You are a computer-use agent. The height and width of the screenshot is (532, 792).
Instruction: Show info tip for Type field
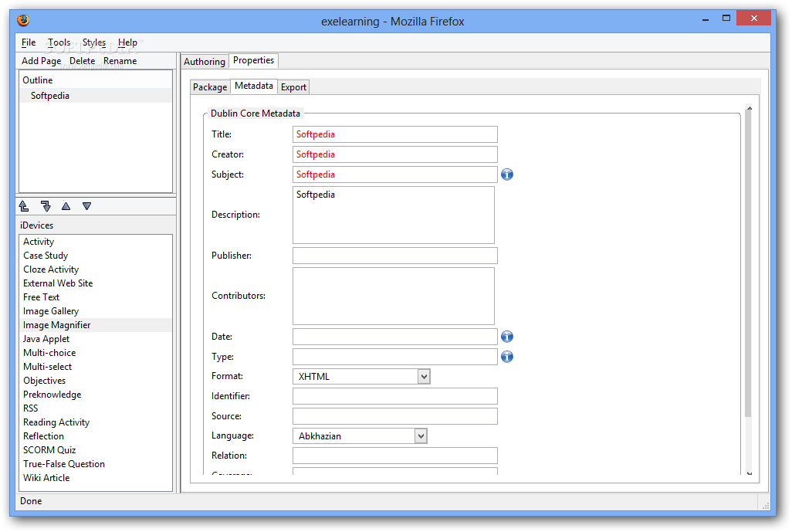[507, 357]
